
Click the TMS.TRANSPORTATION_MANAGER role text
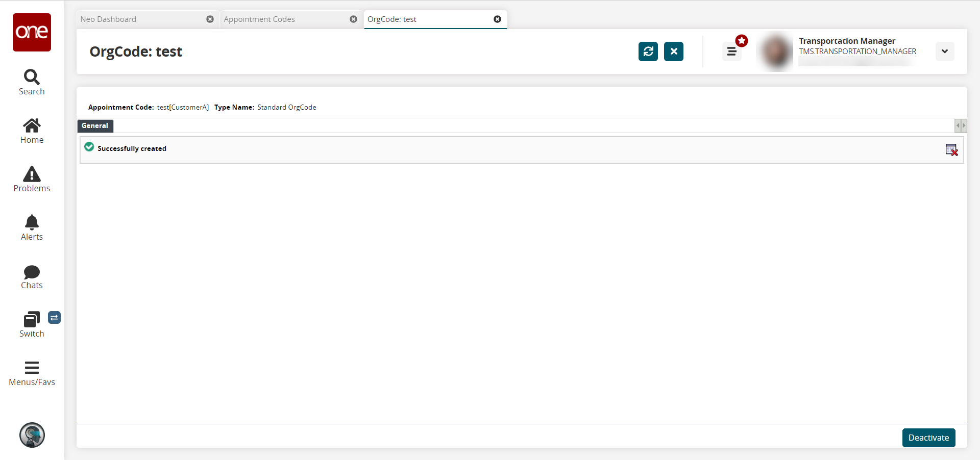857,52
